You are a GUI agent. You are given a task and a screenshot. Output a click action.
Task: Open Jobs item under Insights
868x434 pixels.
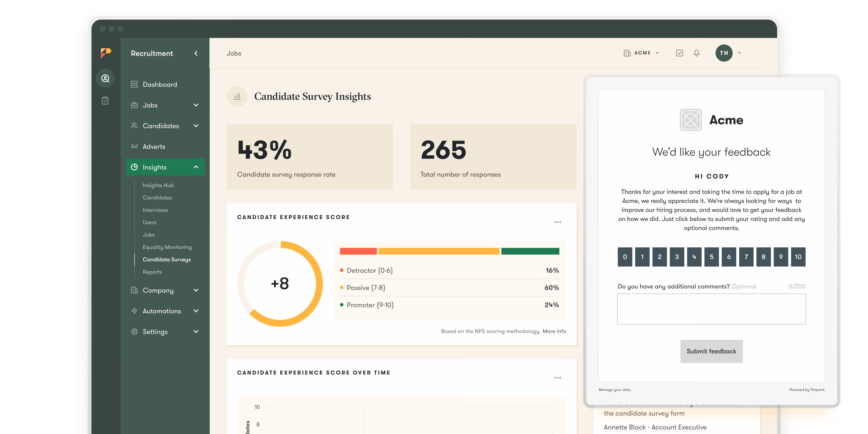(149, 235)
